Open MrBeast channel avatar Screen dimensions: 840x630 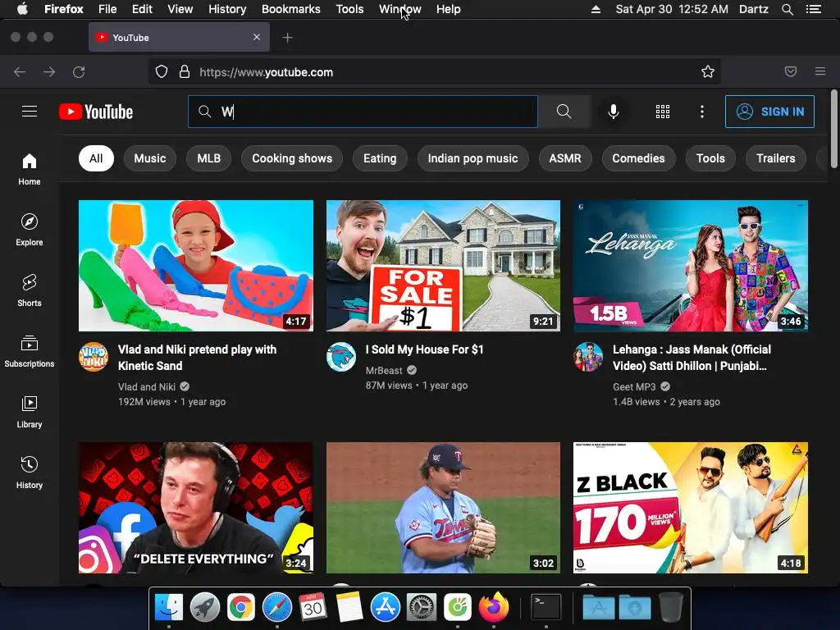pos(341,357)
